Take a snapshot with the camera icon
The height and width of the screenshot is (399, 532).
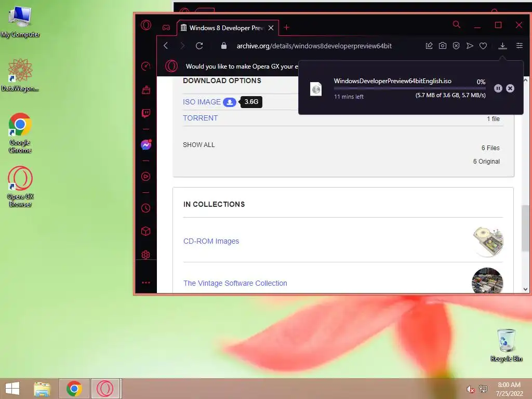443,46
